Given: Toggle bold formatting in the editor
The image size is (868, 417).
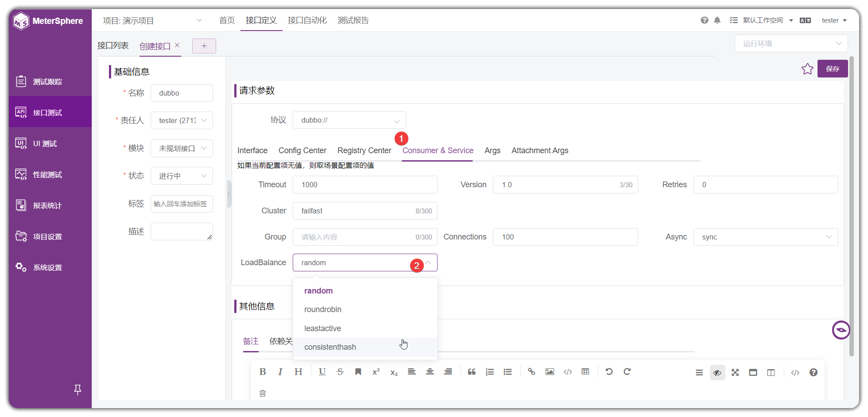Looking at the screenshot, I should [x=263, y=372].
